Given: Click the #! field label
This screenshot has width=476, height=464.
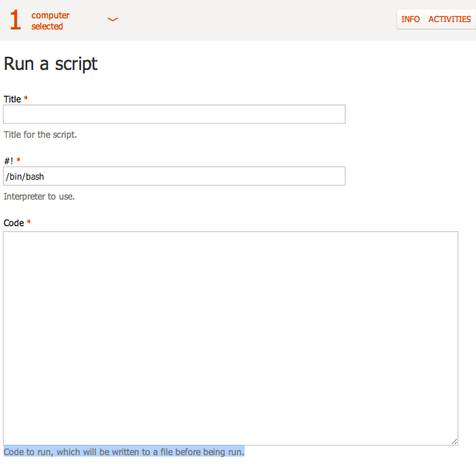Looking at the screenshot, I should (9, 161).
